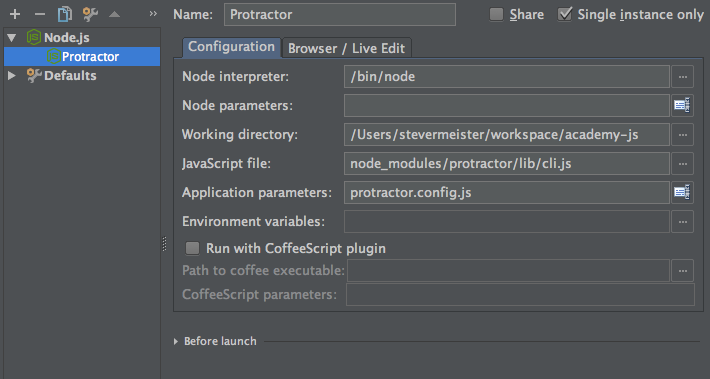
Task: Click Application parameters field protractor.config.js
Action: click(x=507, y=192)
